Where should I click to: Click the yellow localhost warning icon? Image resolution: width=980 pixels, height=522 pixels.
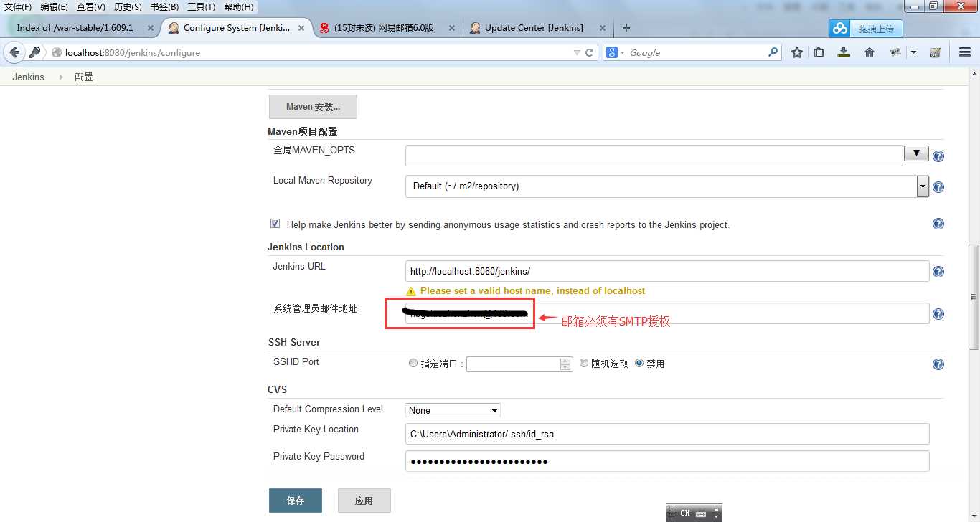click(x=411, y=291)
